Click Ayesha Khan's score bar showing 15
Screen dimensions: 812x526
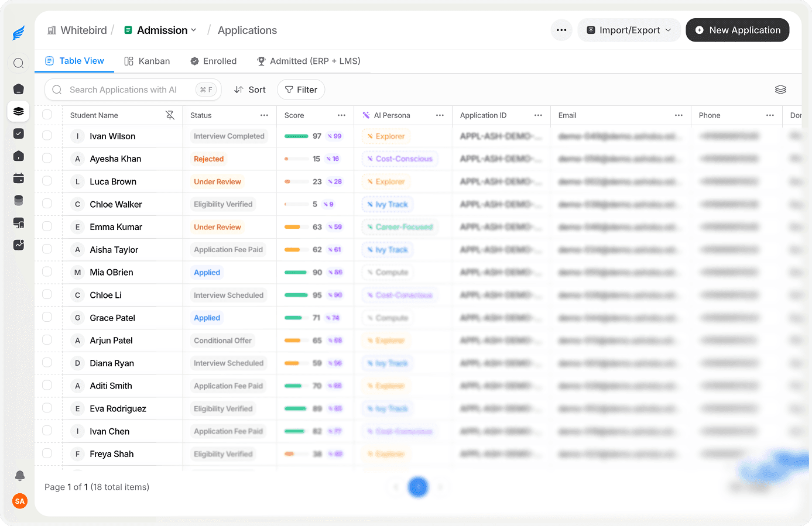296,159
